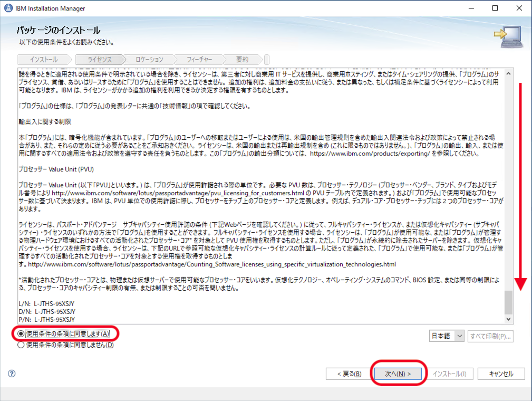Click the 輸出入に関する制限 heading
Screen dimensions: 532x401
45,121
